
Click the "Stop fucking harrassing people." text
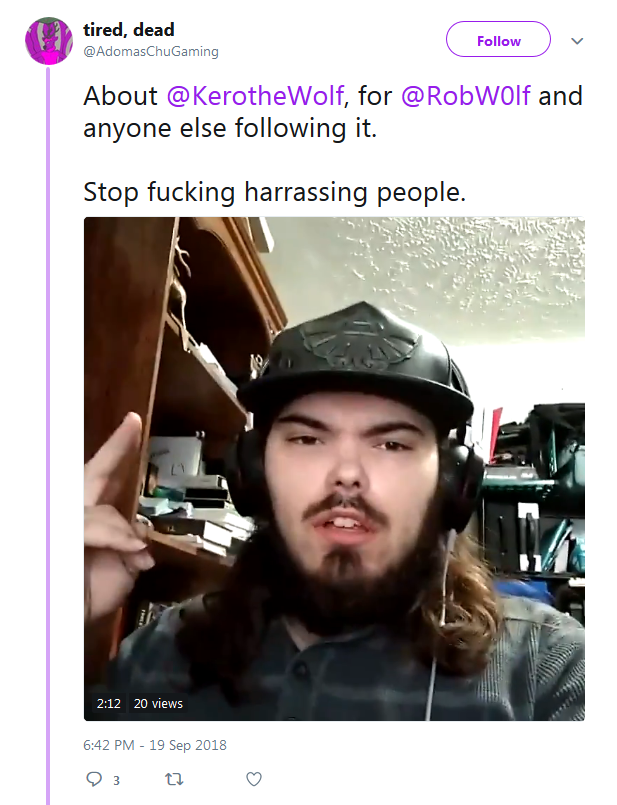275,193
